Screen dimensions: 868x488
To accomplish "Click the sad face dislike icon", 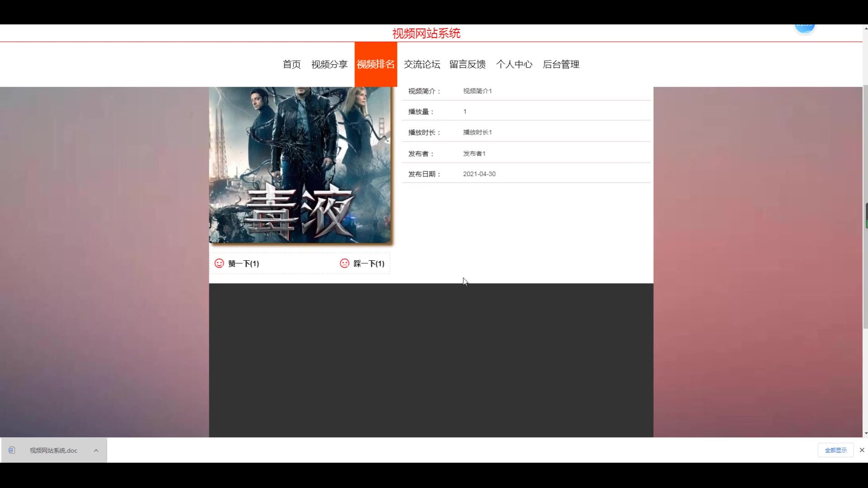I will click(344, 263).
